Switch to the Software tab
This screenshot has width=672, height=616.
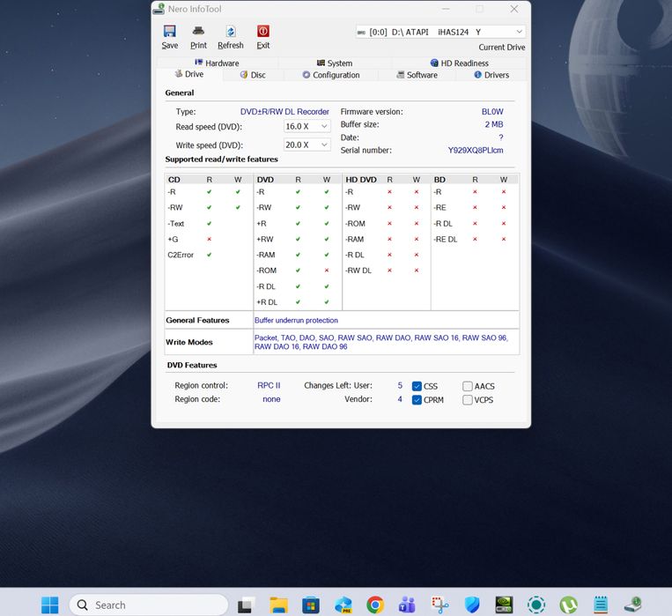[x=417, y=75]
